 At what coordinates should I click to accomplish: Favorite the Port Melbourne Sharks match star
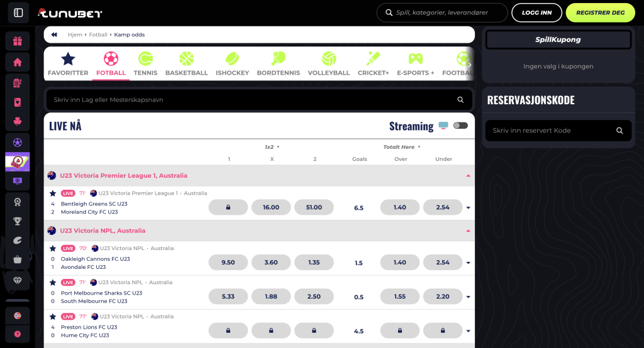53,282
